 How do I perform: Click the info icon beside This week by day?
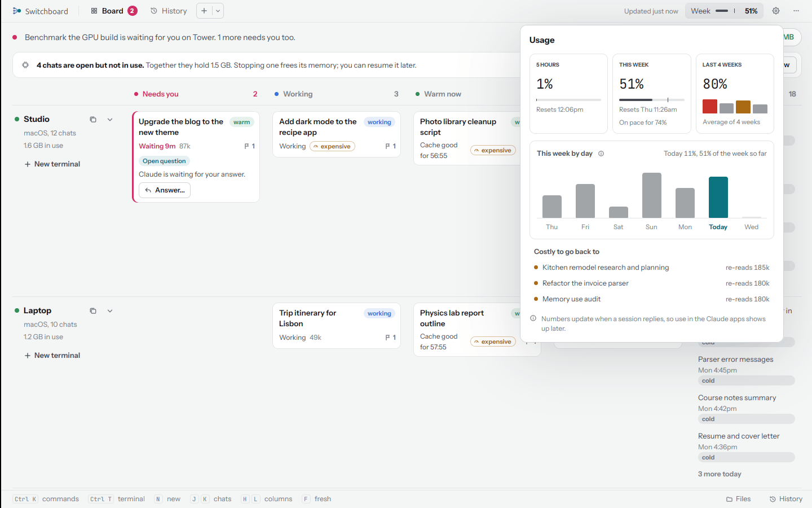(601, 154)
